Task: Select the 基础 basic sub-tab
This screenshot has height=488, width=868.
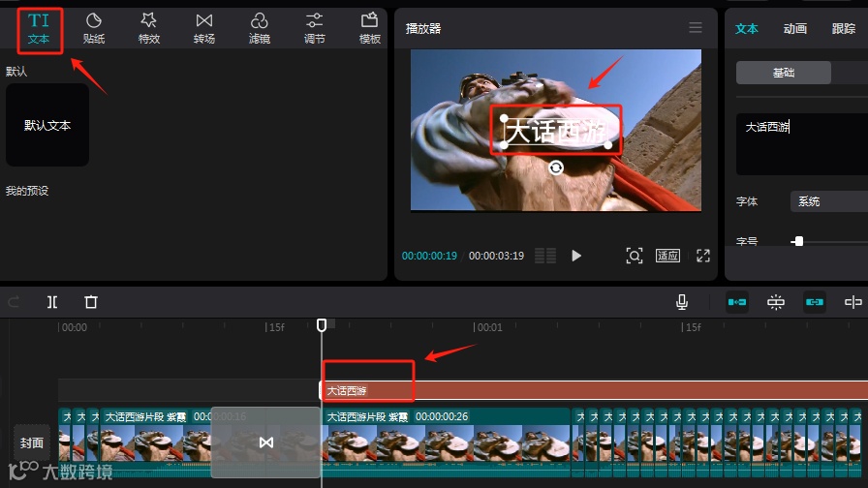Action: click(x=784, y=73)
